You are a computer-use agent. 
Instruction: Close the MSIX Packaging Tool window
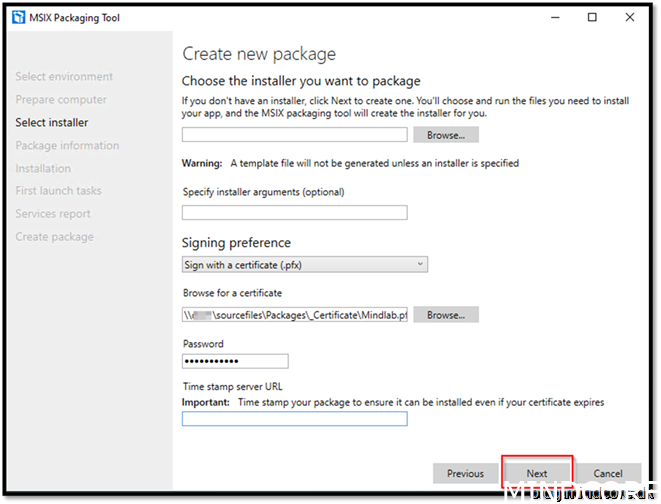(629, 17)
